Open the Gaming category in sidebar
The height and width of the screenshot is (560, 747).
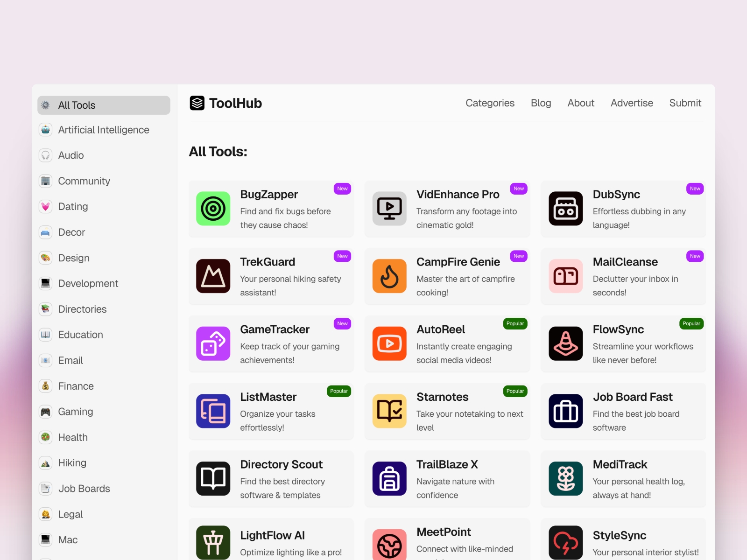pyautogui.click(x=76, y=412)
